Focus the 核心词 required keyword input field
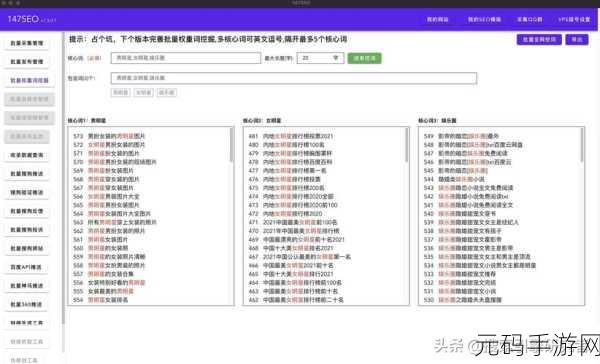Viewport: 600px width, 364px height. point(186,58)
